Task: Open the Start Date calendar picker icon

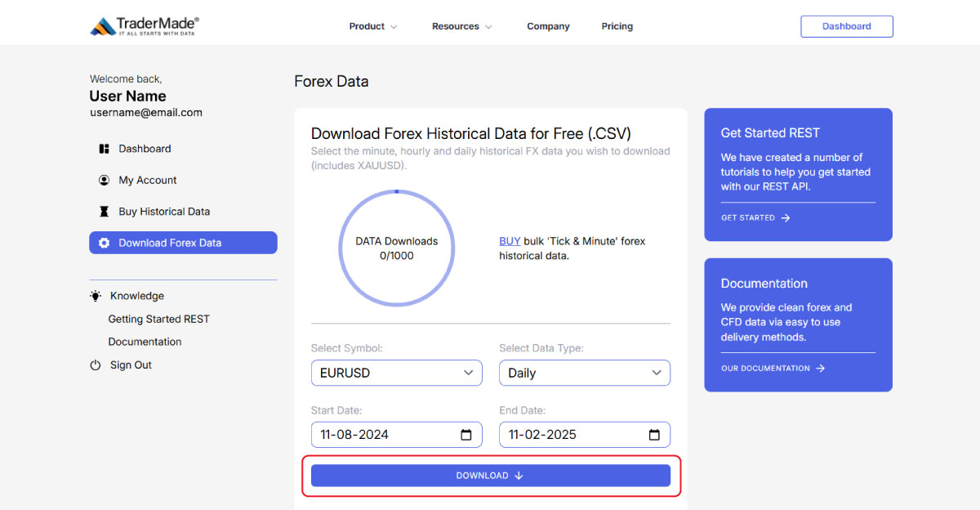Action: [x=466, y=435]
